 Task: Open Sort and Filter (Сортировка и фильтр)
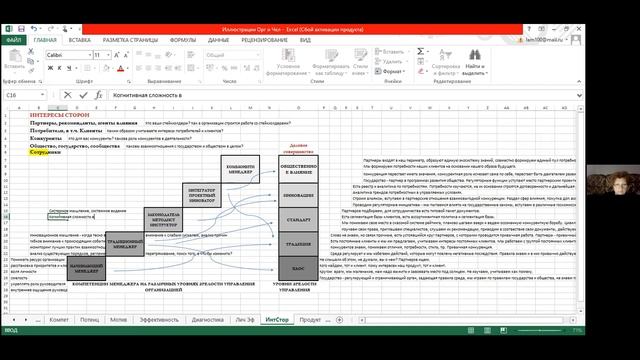446,62
